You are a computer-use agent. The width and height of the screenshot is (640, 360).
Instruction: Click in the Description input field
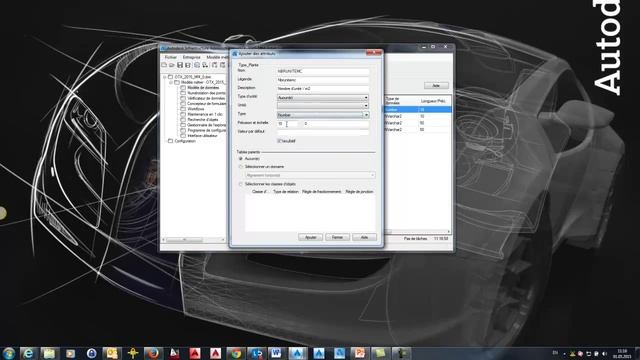pos(323,89)
